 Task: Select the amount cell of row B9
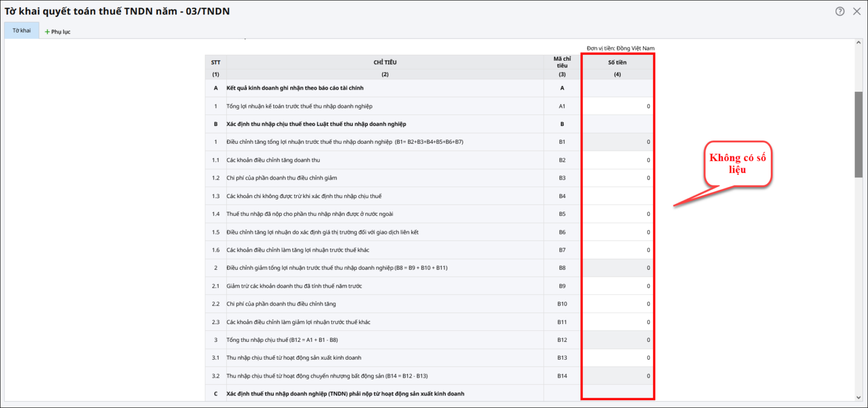[x=617, y=286]
